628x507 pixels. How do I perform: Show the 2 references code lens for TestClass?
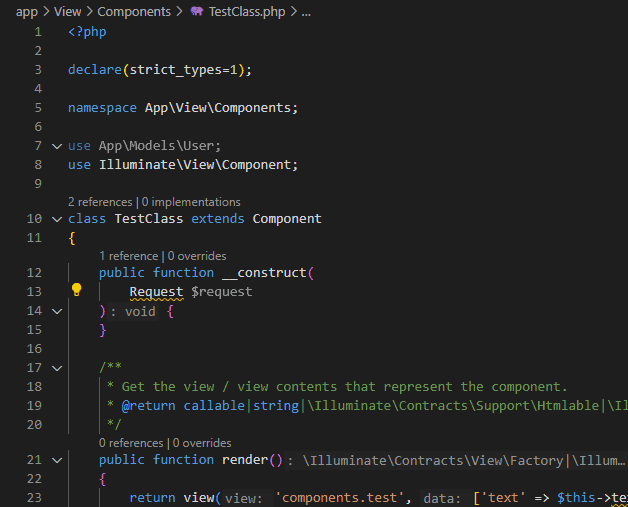tap(100, 202)
